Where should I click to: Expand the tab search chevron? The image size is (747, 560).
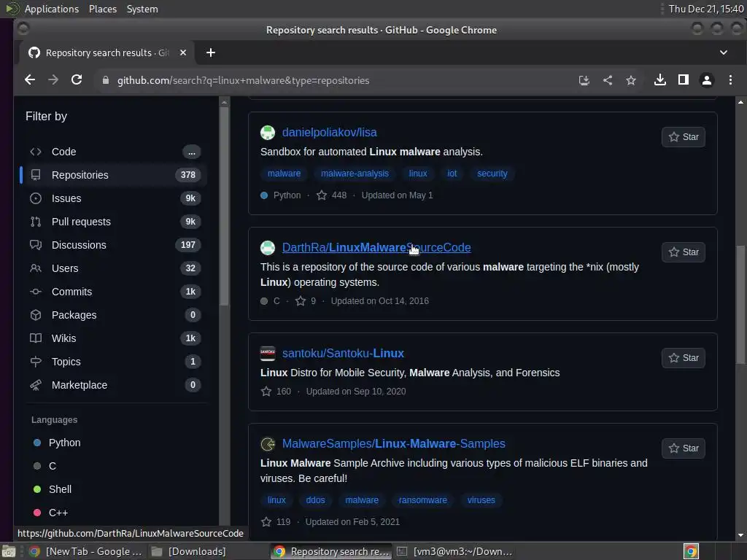(723, 52)
